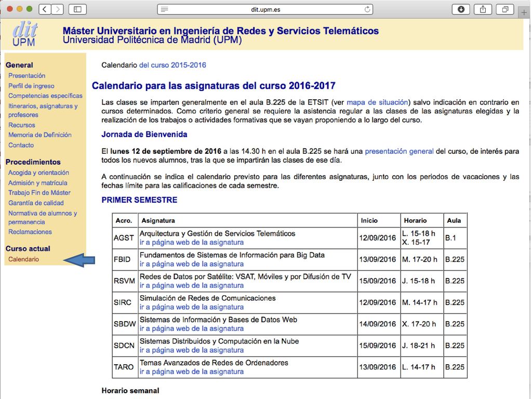Click the Aula column header
The width and height of the screenshot is (532, 399).
click(454, 220)
